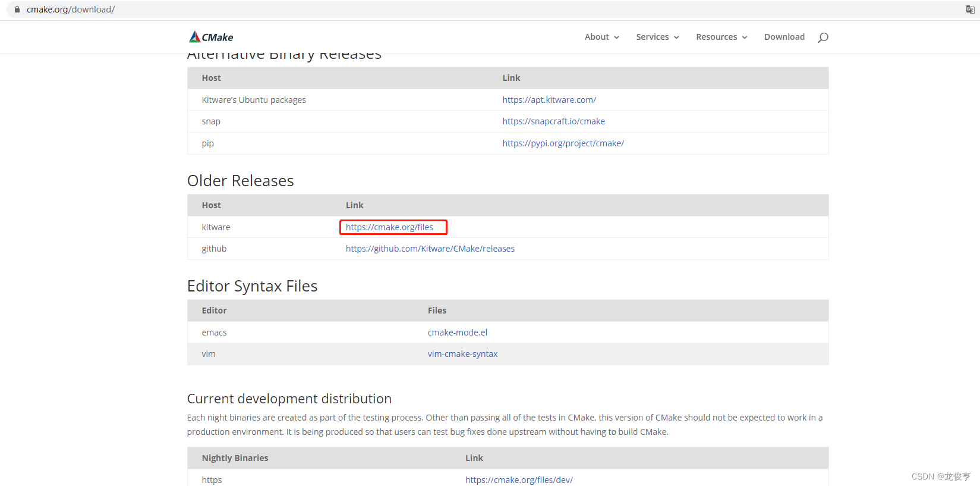Click the 'Editor Syntax Files' heading
This screenshot has height=486, width=980.
(253, 286)
